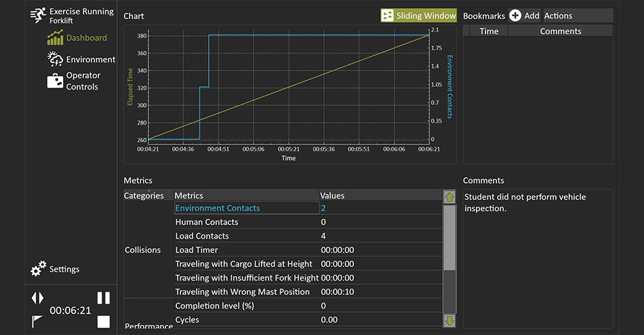
Task: Stop the exercise with the square button
Action: click(x=104, y=322)
